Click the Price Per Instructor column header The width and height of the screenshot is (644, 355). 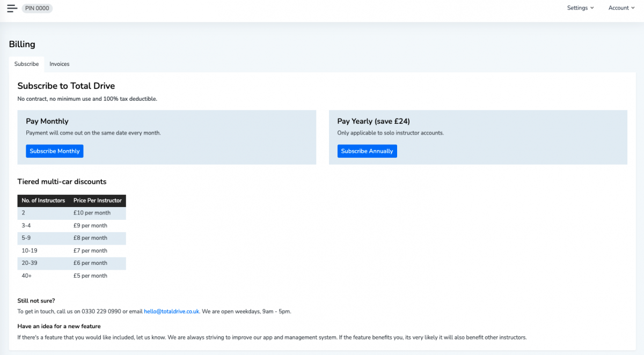click(x=97, y=201)
